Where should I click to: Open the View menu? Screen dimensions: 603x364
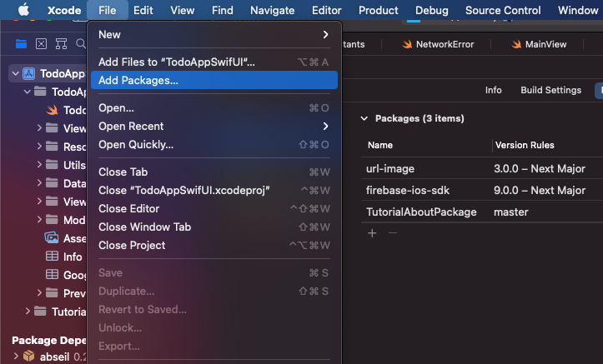pyautogui.click(x=183, y=10)
